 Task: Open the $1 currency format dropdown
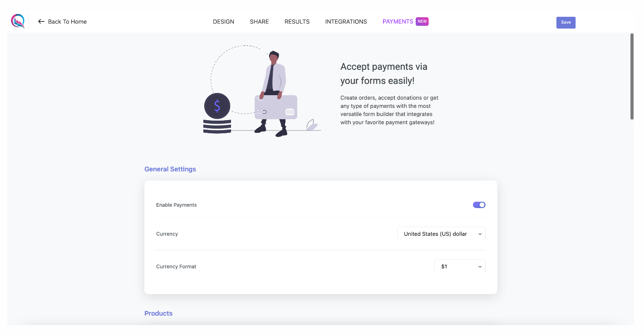(x=460, y=267)
